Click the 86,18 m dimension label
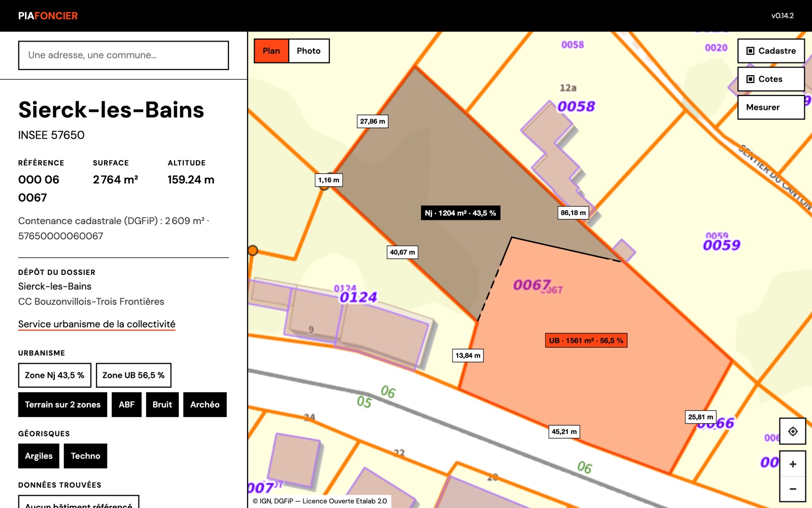The height and width of the screenshot is (508, 812). (x=573, y=213)
